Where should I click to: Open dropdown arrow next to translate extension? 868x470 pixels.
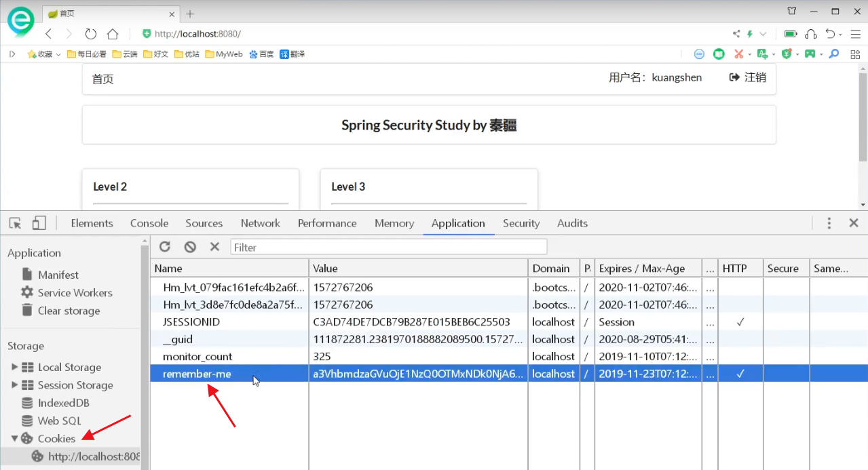tap(773, 54)
